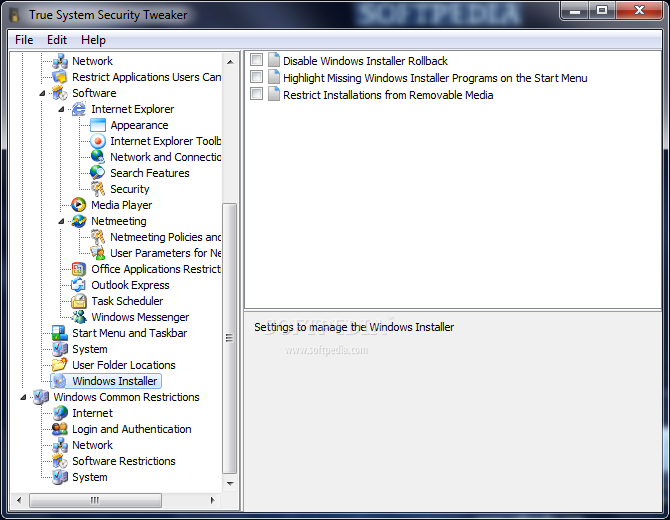Close the True System Security Tweaker window
This screenshot has width=670, height=520.
click(x=639, y=10)
